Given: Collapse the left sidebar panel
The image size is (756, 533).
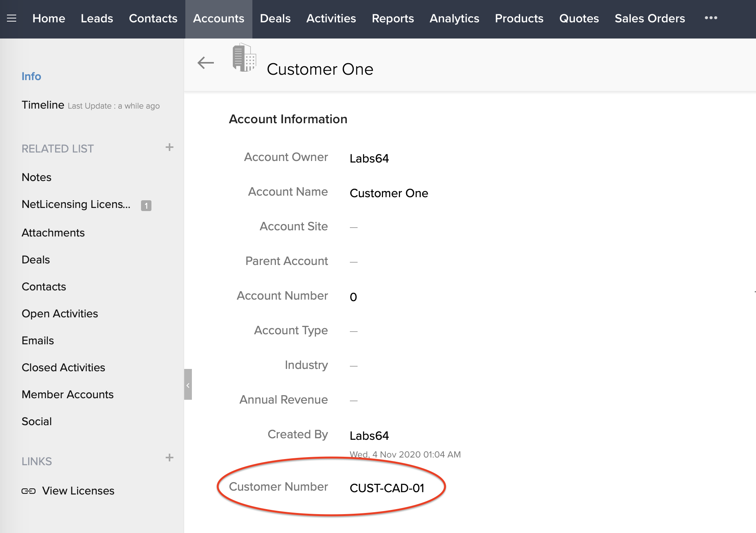Looking at the screenshot, I should point(188,385).
